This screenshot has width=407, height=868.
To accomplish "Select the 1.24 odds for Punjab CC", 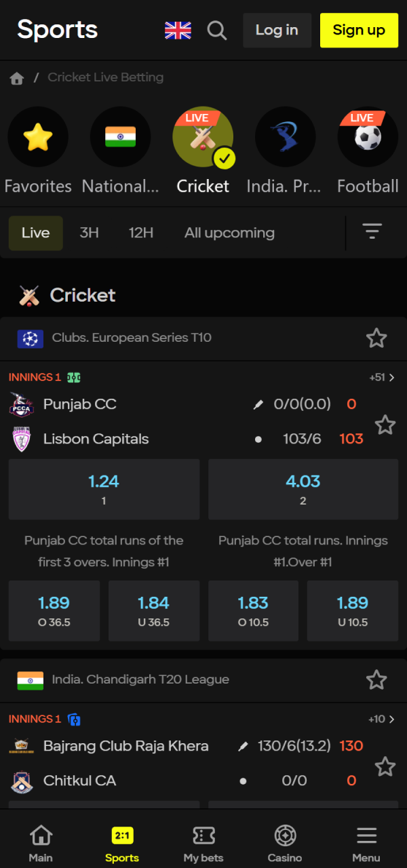I will click(104, 488).
